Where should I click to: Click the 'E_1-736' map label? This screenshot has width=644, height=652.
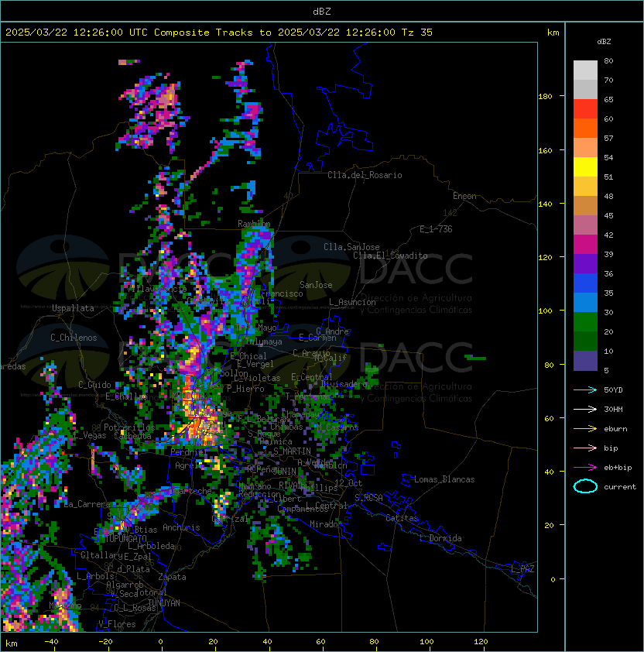click(436, 229)
